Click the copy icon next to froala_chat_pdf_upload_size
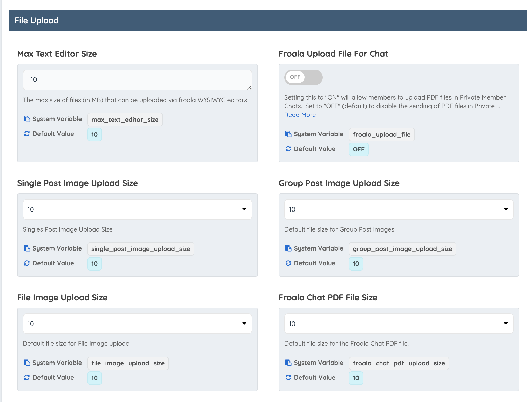Image resolution: width=532 pixels, height=402 pixels. (288, 363)
